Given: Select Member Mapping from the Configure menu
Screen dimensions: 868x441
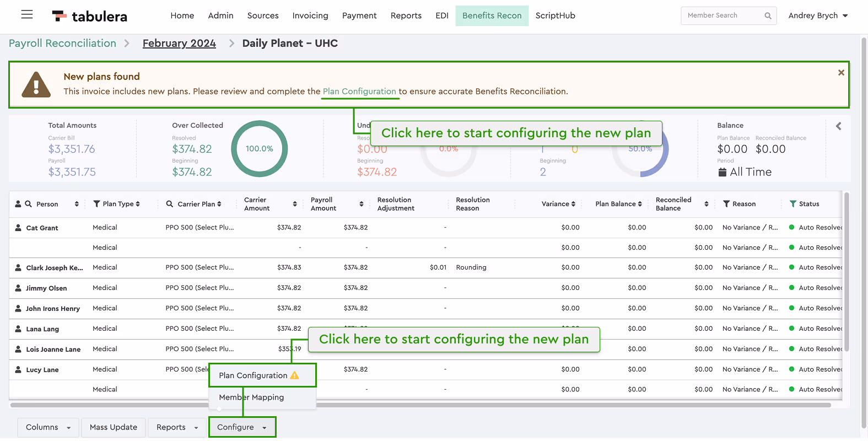Looking at the screenshot, I should 251,397.
